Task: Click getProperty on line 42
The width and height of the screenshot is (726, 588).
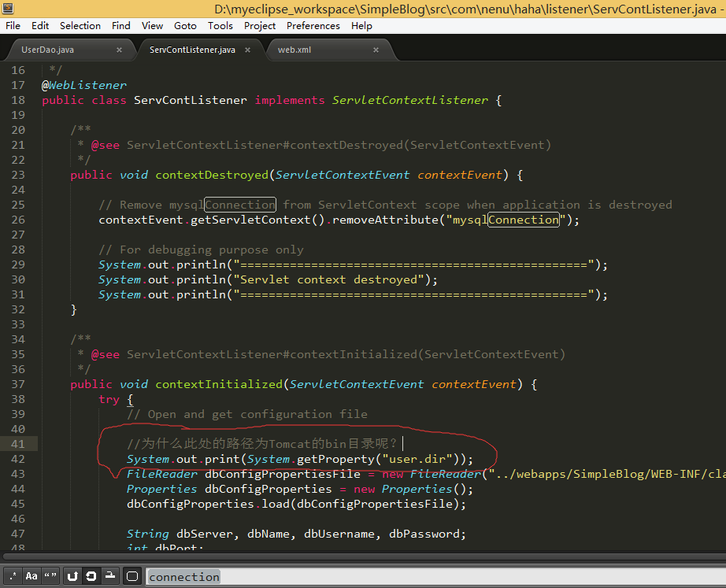Action: [335, 459]
